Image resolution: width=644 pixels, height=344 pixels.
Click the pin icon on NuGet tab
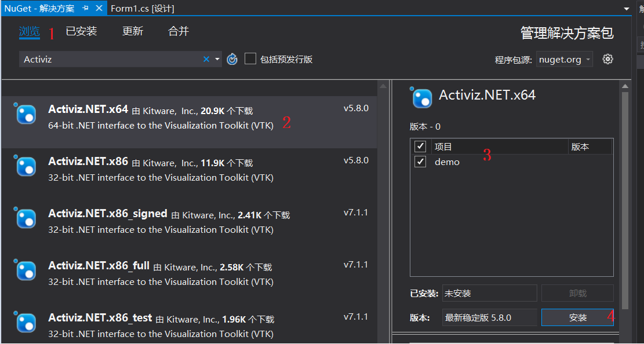click(85, 8)
